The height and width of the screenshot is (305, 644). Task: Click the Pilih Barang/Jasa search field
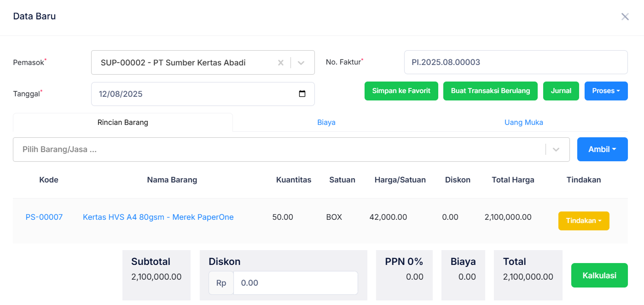click(x=276, y=150)
